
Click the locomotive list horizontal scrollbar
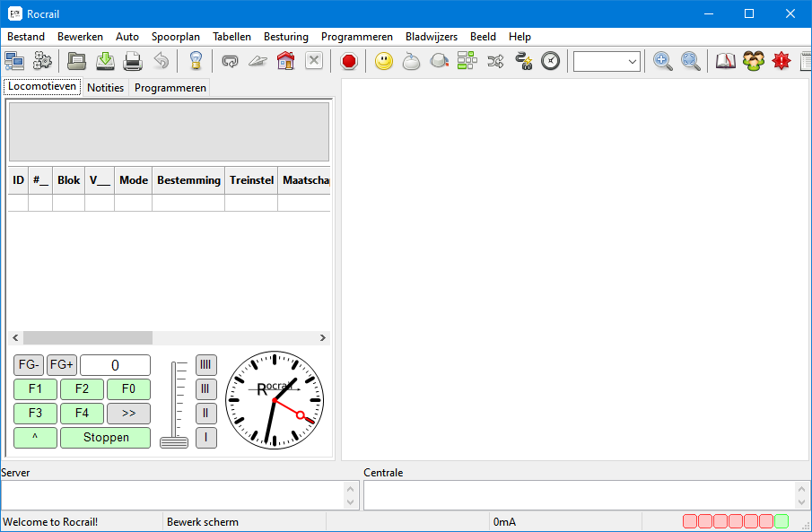coord(88,338)
